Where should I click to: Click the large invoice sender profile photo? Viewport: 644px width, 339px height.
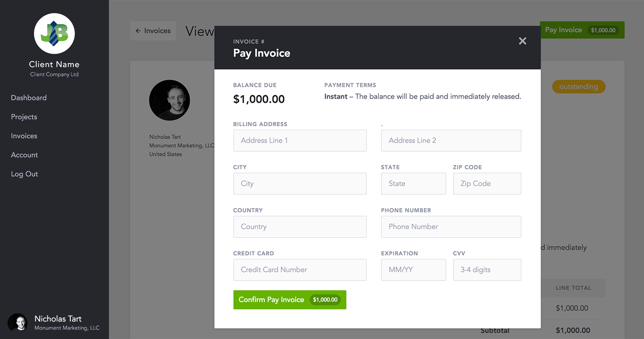point(169,100)
